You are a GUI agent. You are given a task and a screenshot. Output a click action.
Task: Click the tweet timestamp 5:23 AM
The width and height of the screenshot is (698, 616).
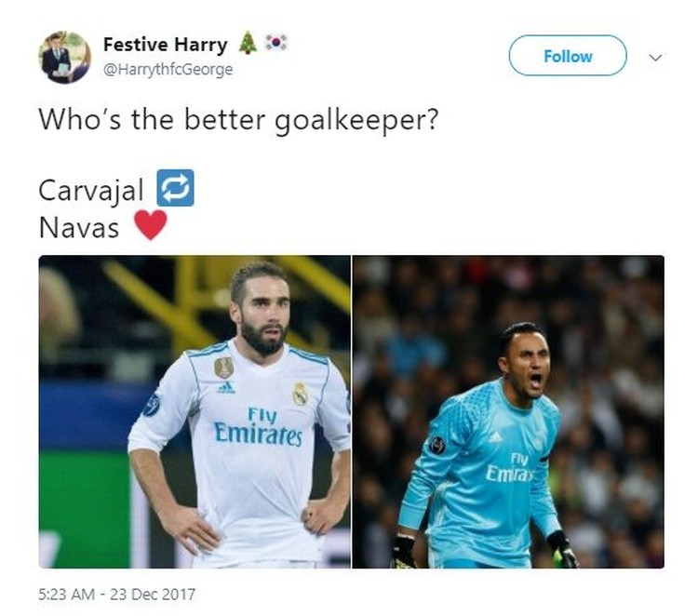click(x=66, y=595)
